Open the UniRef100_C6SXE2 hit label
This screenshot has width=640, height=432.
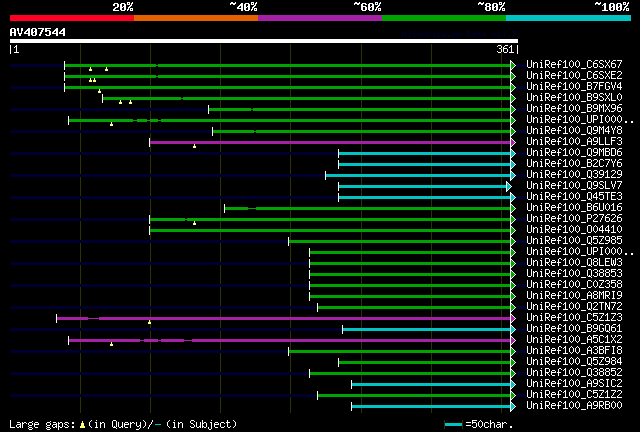[x=574, y=76]
